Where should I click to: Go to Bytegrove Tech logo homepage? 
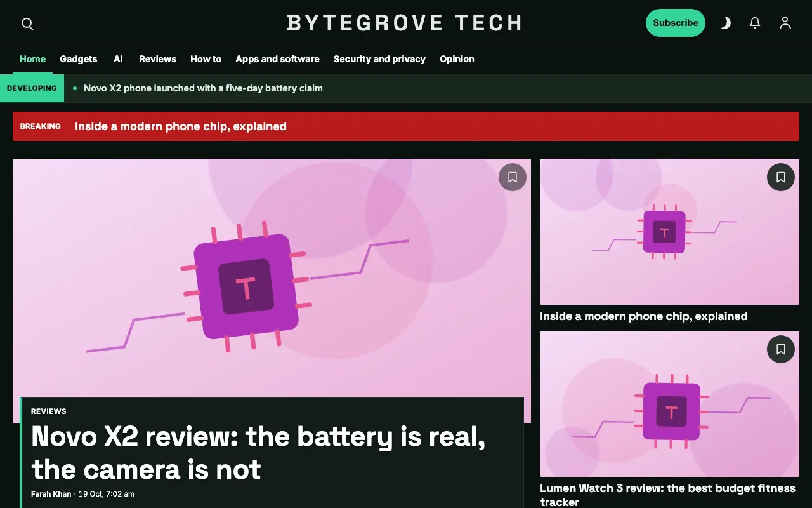coord(405,23)
